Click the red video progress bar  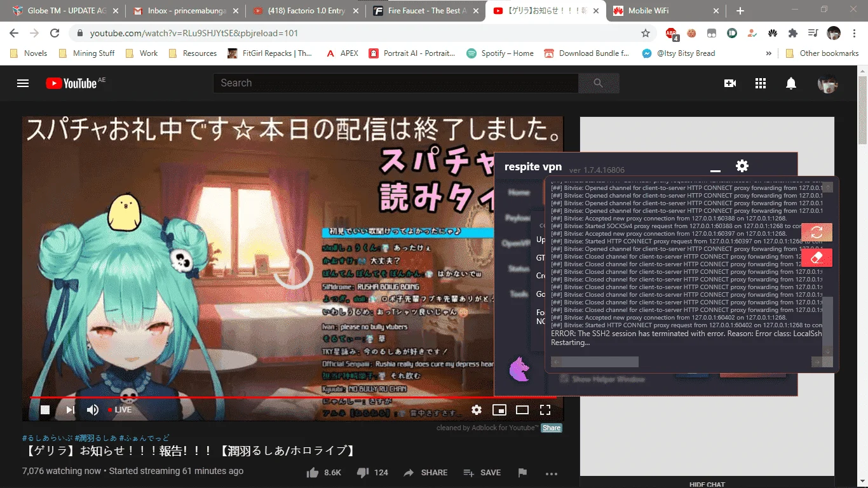293,397
